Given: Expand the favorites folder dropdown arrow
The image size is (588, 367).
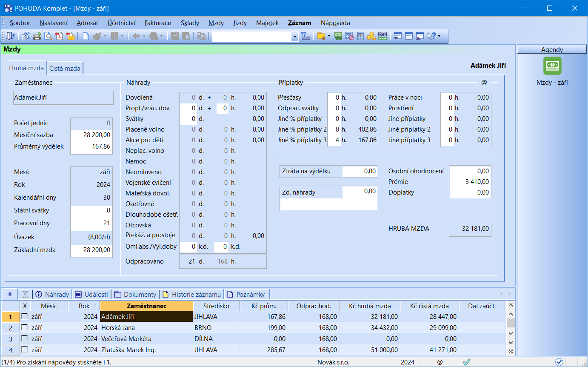Looking at the screenshot, I should [329, 37].
